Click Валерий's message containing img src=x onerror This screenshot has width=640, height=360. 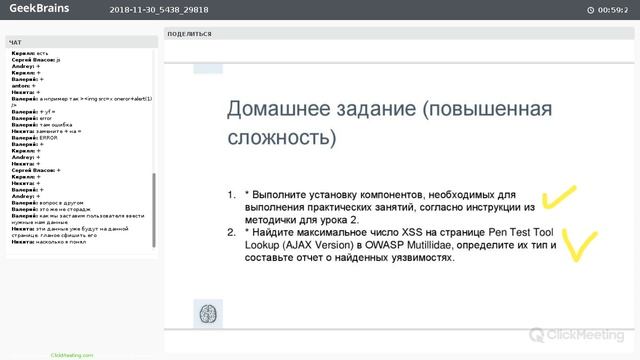[82, 102]
